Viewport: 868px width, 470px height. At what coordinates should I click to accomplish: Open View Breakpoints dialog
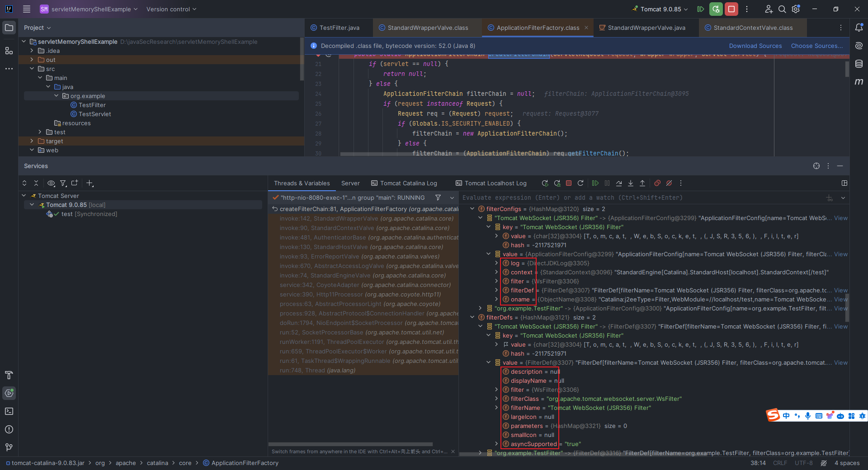click(x=657, y=183)
